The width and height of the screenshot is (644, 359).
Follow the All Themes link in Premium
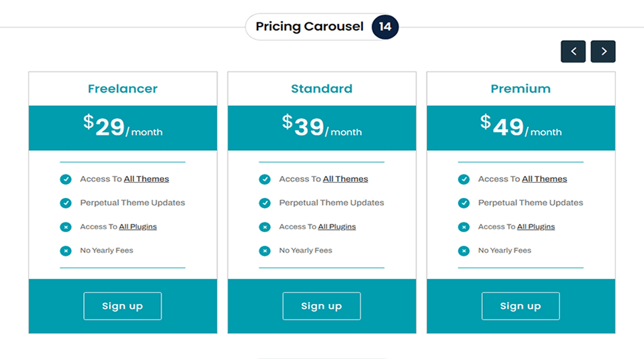coord(544,179)
